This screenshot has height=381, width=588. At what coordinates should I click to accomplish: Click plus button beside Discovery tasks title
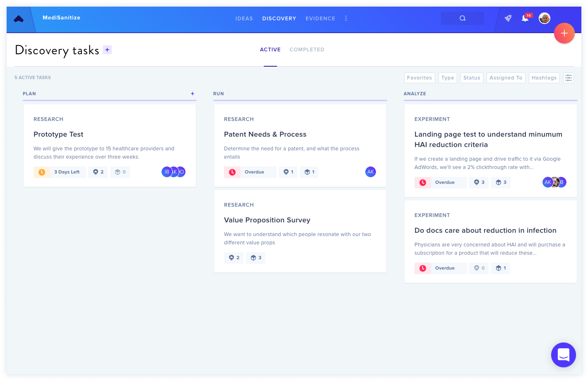(x=107, y=50)
